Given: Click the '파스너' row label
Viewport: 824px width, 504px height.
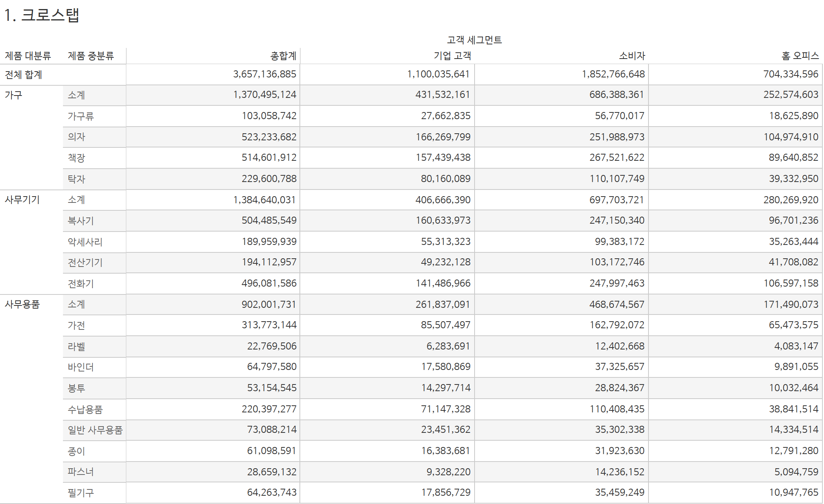Looking at the screenshot, I should pos(81,472).
